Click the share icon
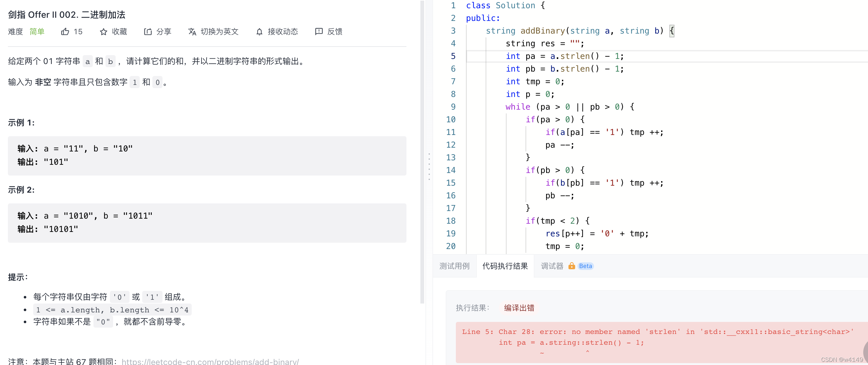868x365 pixels. pyautogui.click(x=148, y=32)
